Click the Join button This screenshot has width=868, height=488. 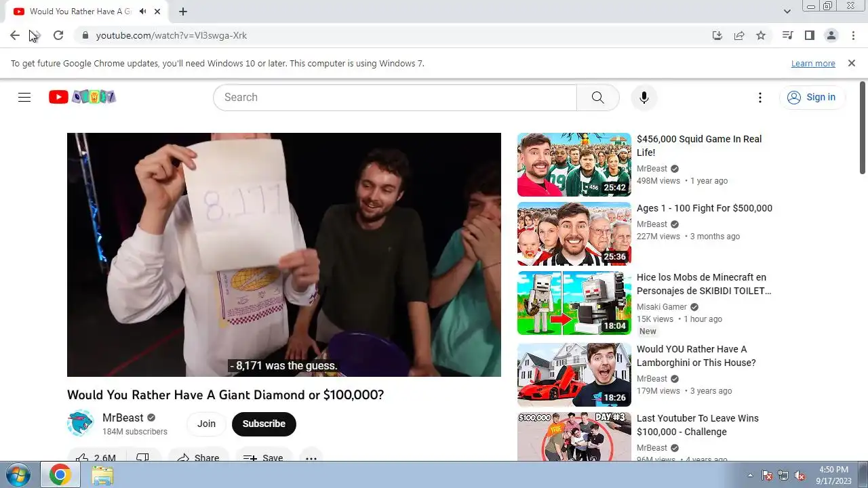click(206, 424)
